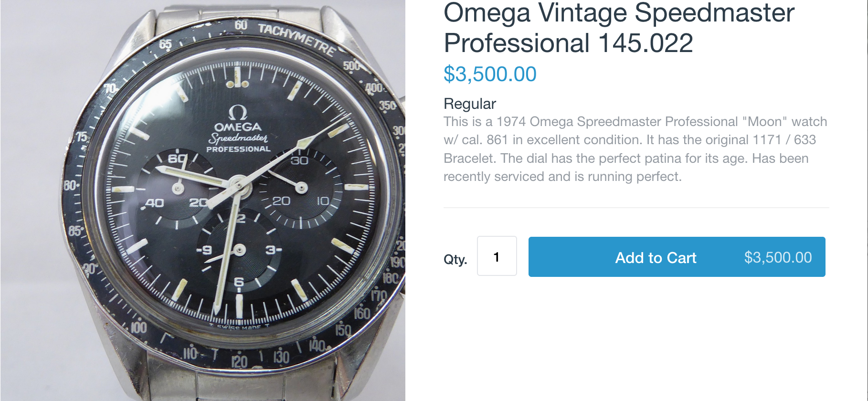Image resolution: width=868 pixels, height=401 pixels.
Task: Click the $3,500.00 amount inside the cart button
Action: click(778, 257)
